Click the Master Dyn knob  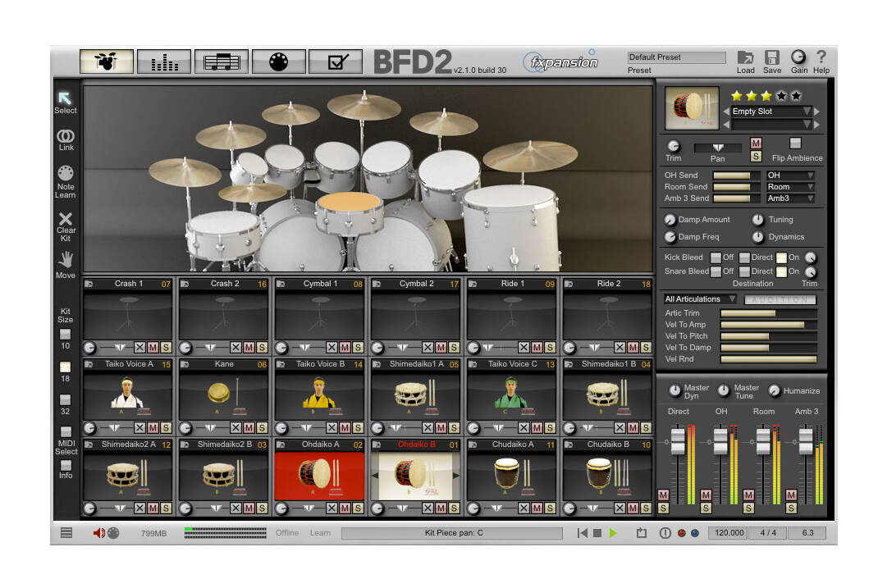point(674,390)
